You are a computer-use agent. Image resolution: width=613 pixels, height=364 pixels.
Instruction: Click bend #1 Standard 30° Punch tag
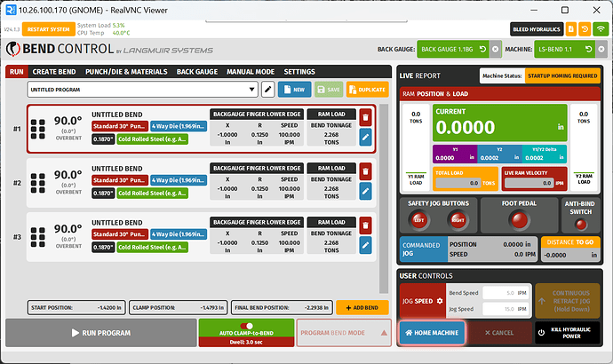point(120,126)
